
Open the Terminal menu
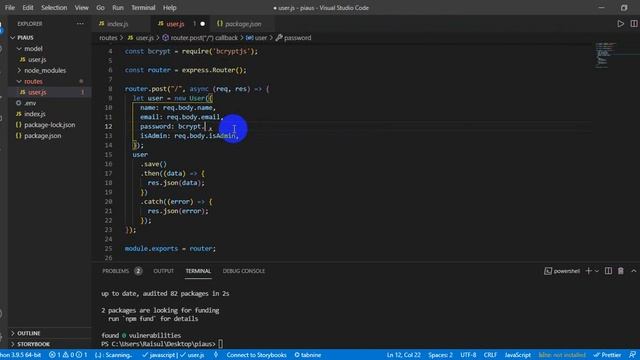[143, 8]
